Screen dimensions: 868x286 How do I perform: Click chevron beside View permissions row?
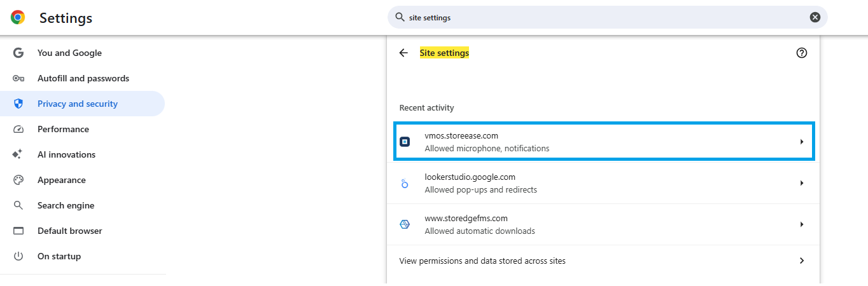click(802, 261)
